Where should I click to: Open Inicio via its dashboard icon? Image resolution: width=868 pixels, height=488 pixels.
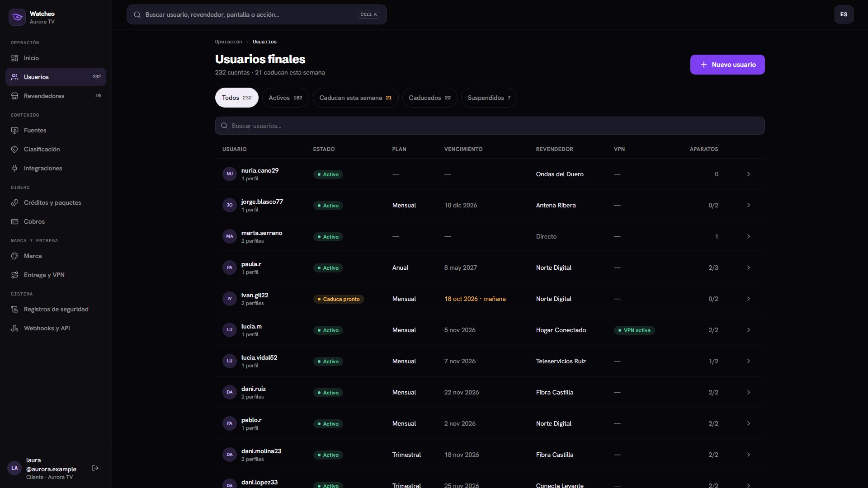coord(15,58)
